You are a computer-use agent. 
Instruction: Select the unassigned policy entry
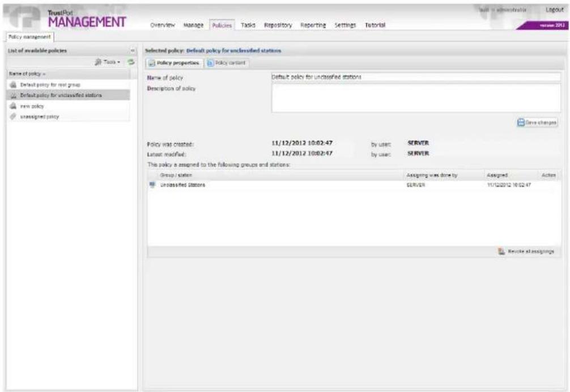click(x=69, y=117)
